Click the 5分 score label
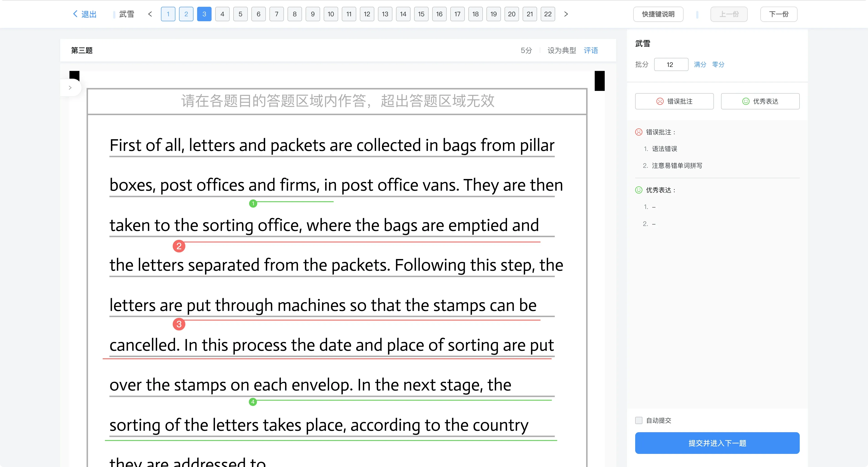The width and height of the screenshot is (868, 467). pyautogui.click(x=526, y=50)
